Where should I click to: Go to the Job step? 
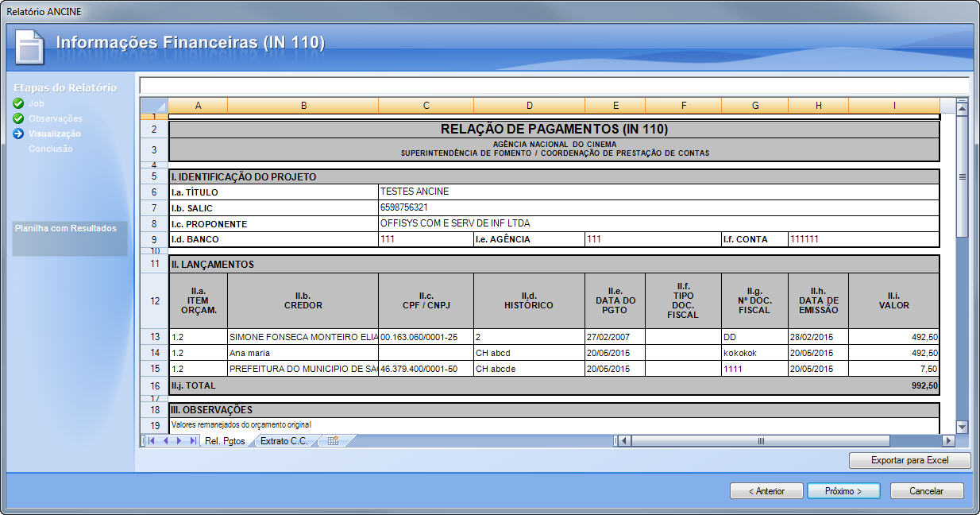(37, 103)
